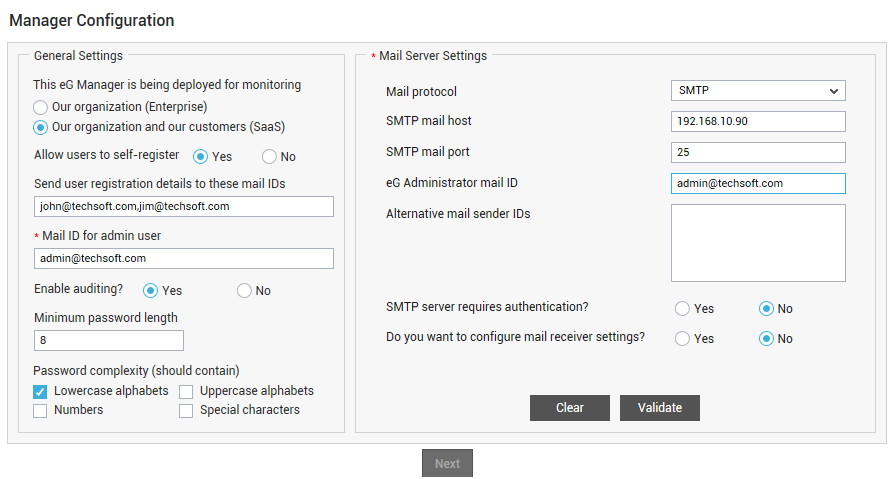Check Uppercase alphabets password complexity
Image resolution: width=894 pixels, height=479 pixels.
(x=186, y=392)
